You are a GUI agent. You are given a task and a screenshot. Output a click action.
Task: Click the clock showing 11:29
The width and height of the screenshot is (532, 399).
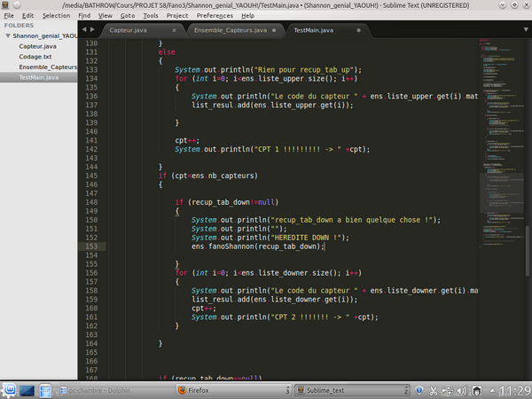pos(512,390)
